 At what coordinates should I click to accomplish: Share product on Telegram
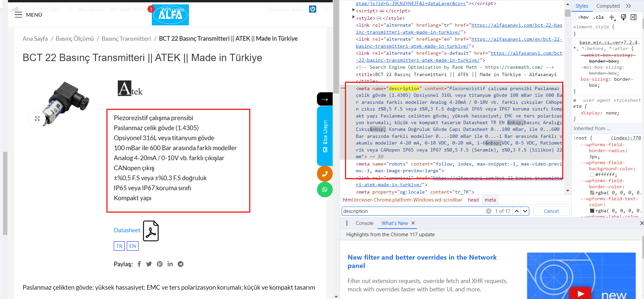click(x=181, y=264)
